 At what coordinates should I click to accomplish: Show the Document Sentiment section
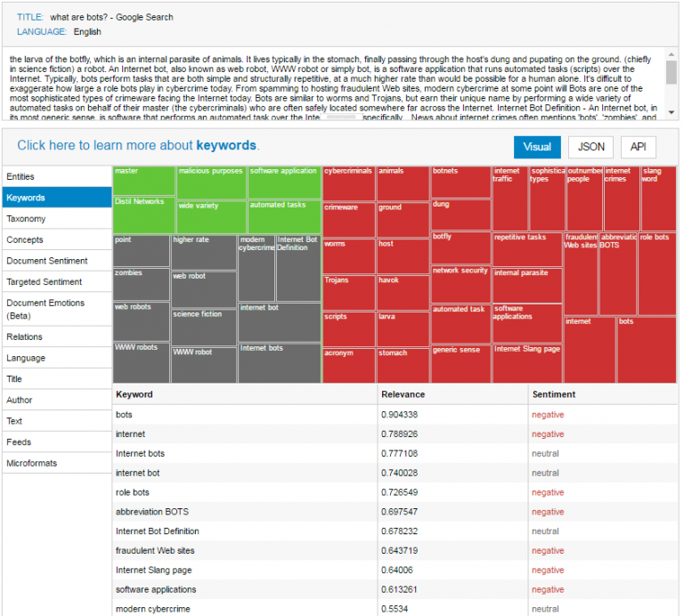pos(57,261)
